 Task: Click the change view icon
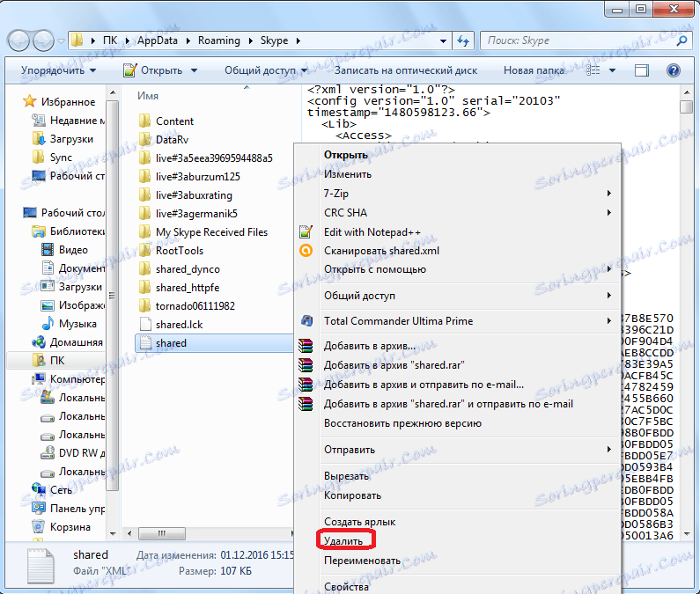pyautogui.click(x=593, y=70)
